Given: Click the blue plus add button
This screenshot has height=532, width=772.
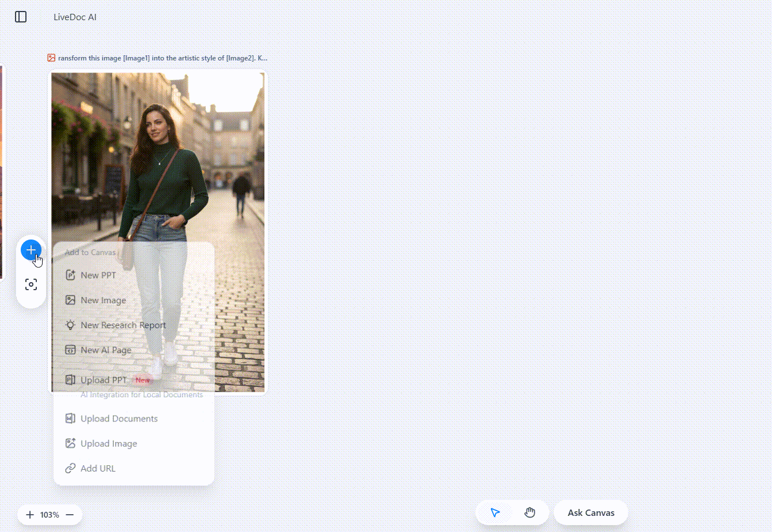Looking at the screenshot, I should (31, 249).
